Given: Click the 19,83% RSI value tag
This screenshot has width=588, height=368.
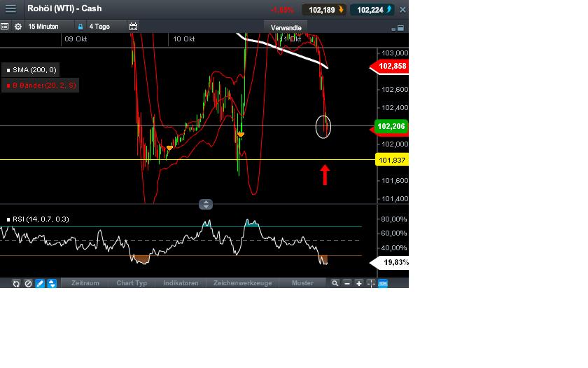Looking at the screenshot, I should [390, 262].
